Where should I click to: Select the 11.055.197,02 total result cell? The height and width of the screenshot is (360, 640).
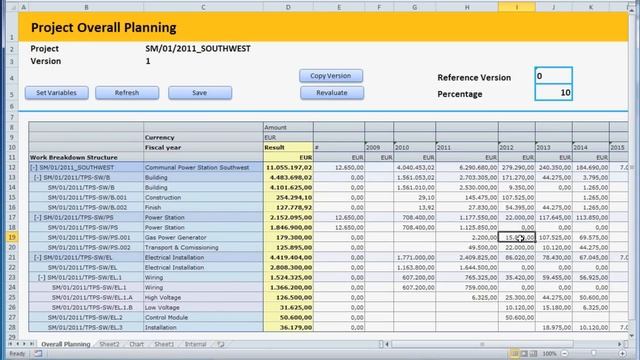288,167
